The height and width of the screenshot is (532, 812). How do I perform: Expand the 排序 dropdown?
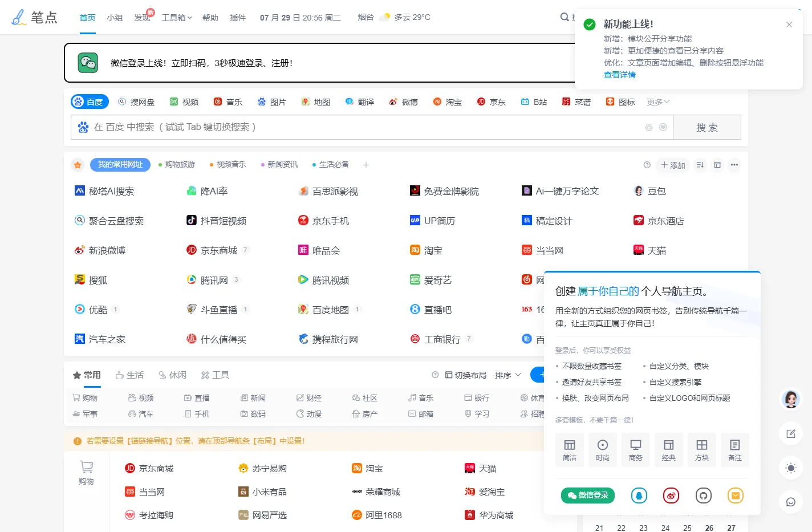coord(508,375)
